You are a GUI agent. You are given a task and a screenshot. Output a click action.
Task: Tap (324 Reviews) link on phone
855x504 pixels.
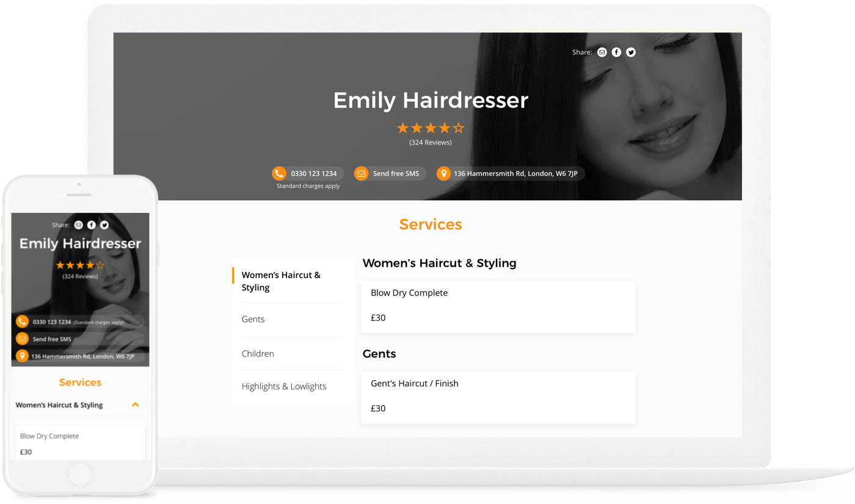(x=80, y=276)
